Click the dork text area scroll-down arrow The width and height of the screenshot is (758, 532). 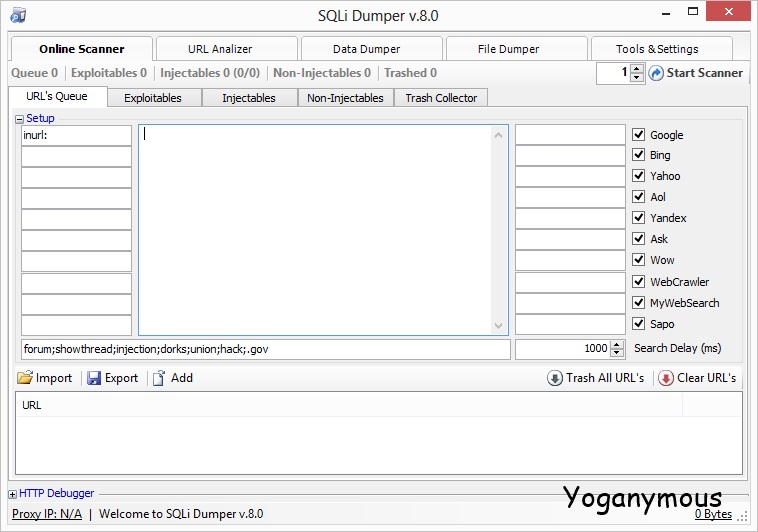[x=498, y=326]
